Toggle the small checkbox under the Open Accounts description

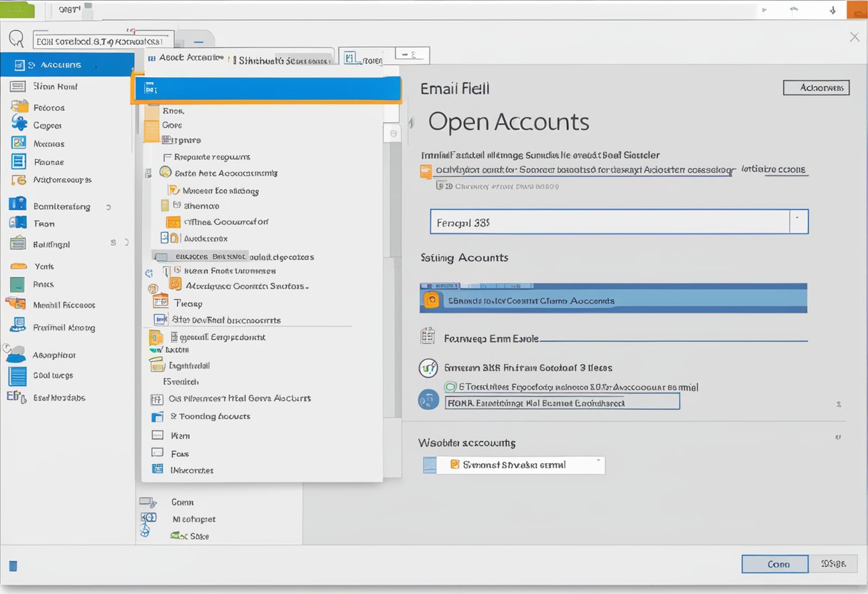440,186
